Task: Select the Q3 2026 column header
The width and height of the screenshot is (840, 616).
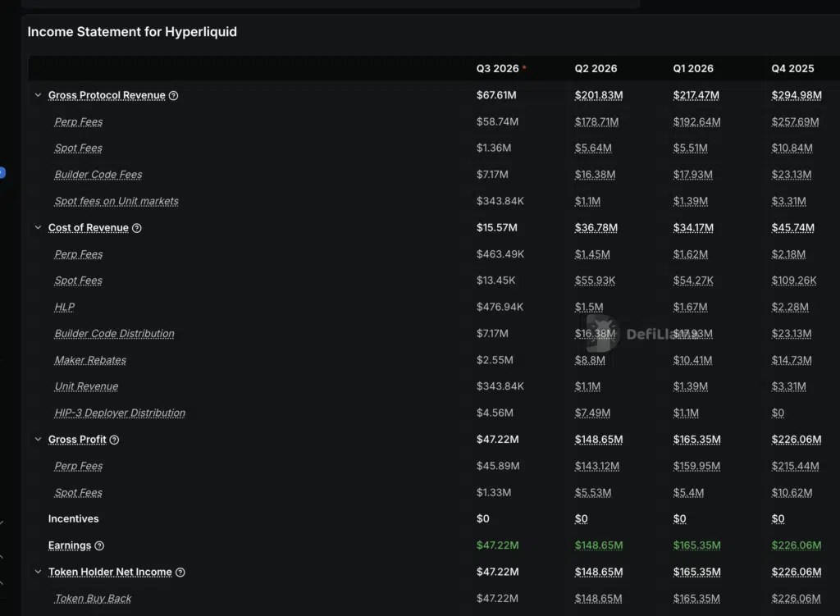Action: 498,69
